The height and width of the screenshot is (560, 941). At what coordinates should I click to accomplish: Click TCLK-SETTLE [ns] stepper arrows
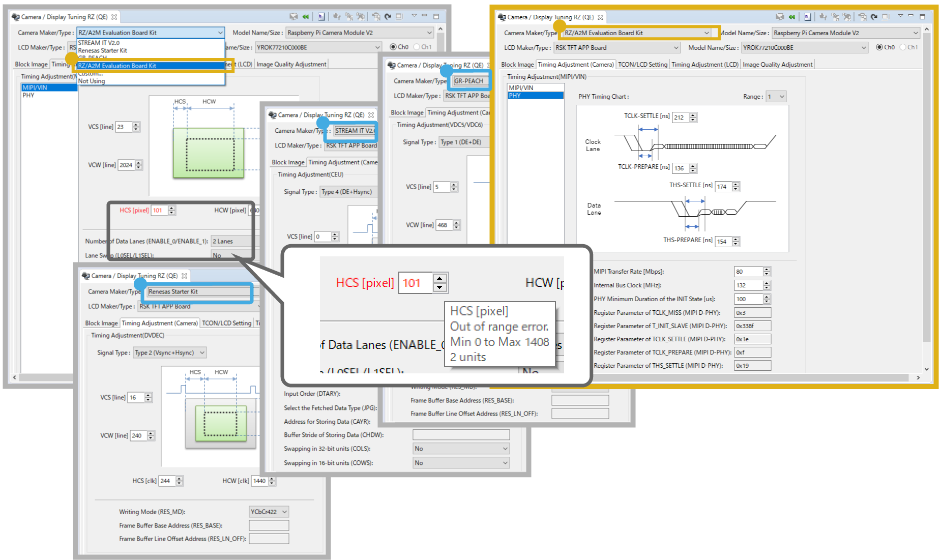coord(693,117)
